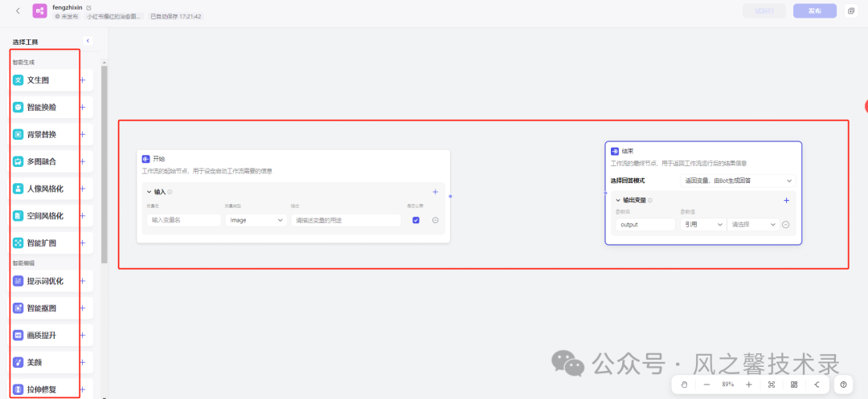The image size is (868, 399).
Task: Fit canvas to view
Action: [x=771, y=385]
